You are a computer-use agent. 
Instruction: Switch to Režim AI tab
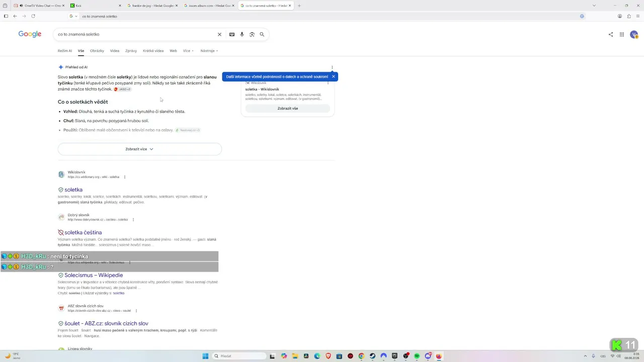click(x=64, y=51)
